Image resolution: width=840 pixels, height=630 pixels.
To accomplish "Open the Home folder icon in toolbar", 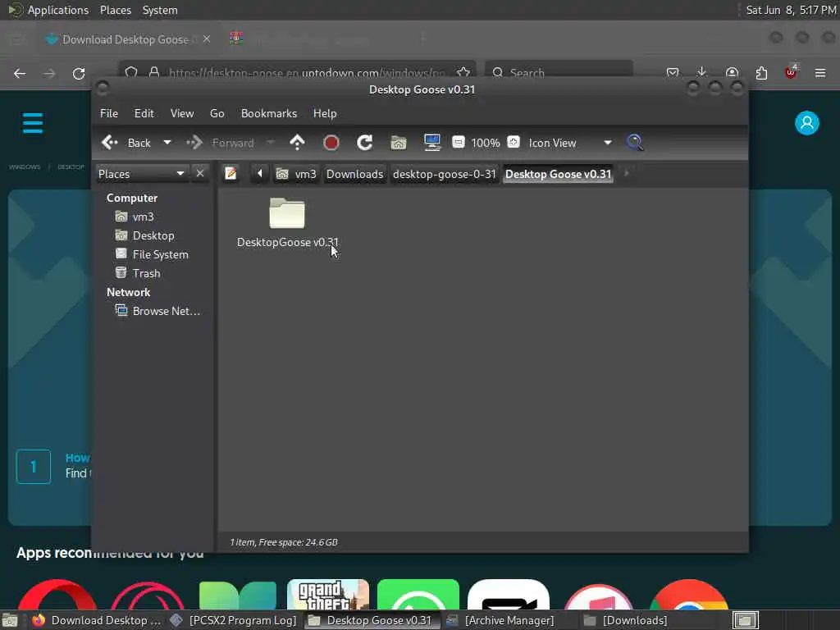I will point(399,143).
